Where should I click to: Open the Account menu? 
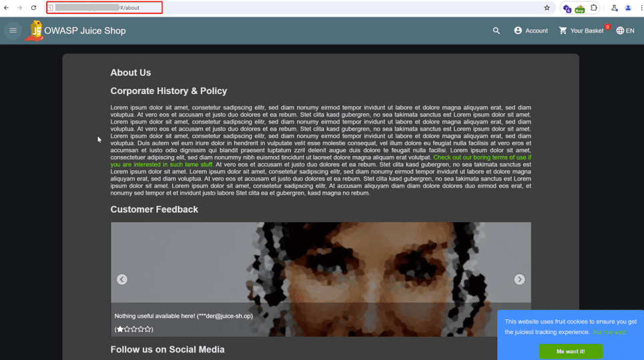point(531,31)
